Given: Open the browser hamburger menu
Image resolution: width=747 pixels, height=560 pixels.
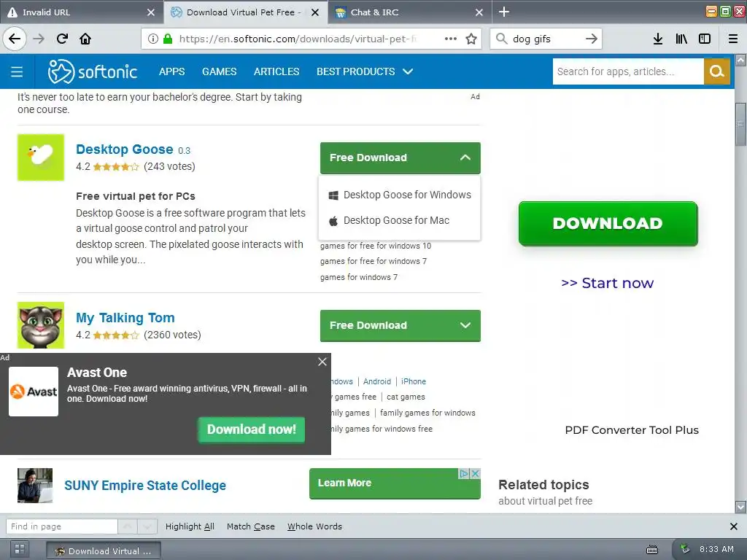Looking at the screenshot, I should [733, 39].
